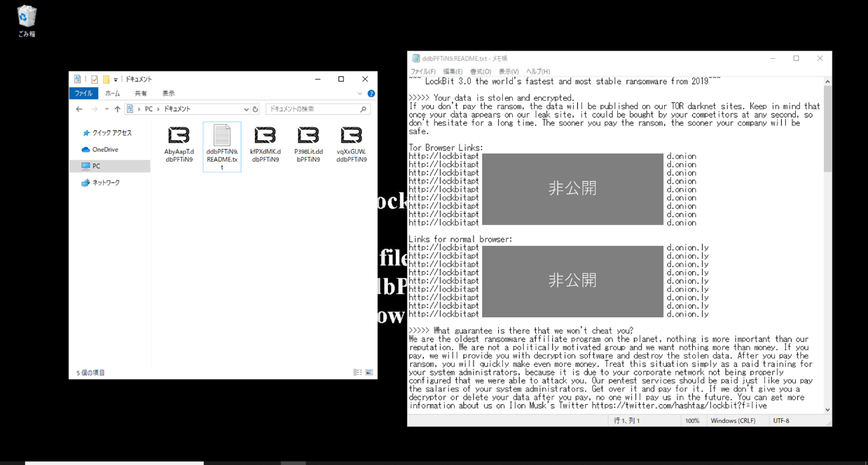Expand the address bar history dropdown
This screenshot has width=868, height=465.
pyautogui.click(x=246, y=109)
